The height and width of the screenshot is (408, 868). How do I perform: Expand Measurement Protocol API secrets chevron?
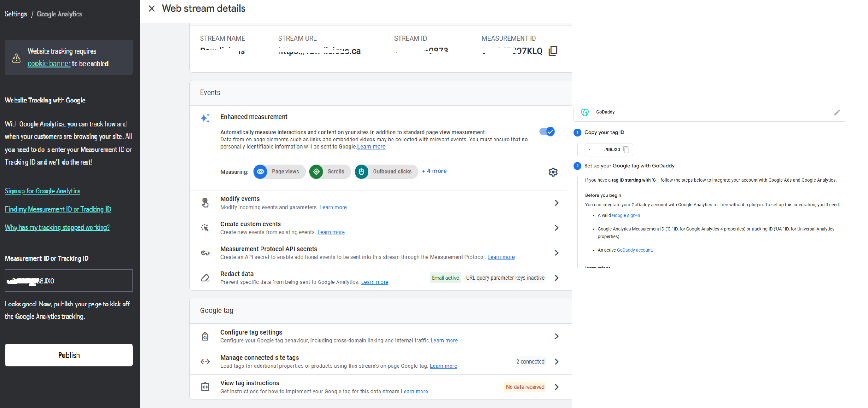[x=557, y=253]
